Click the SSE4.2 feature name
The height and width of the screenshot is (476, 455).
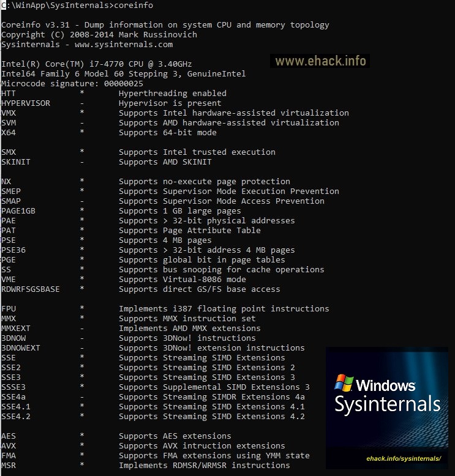point(16,417)
